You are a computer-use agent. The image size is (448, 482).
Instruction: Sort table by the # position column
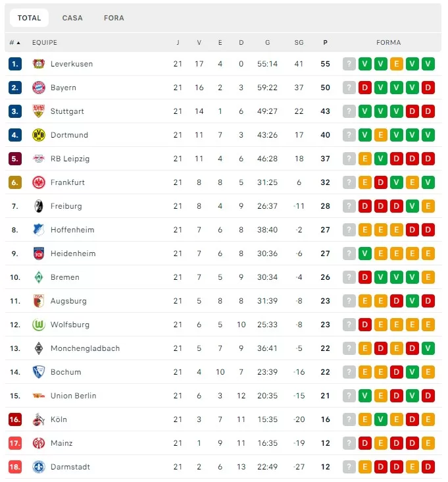14,43
